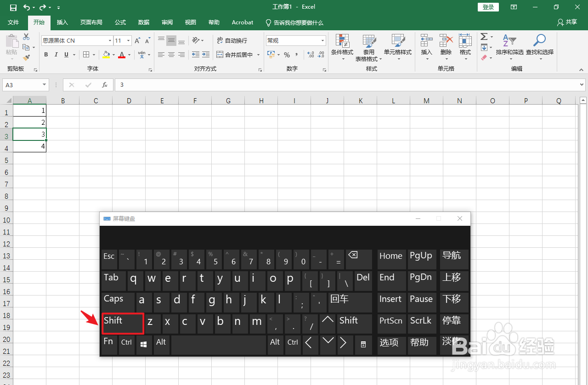The width and height of the screenshot is (588, 385).
Task: Open font color dropdown arrow
Action: point(129,55)
